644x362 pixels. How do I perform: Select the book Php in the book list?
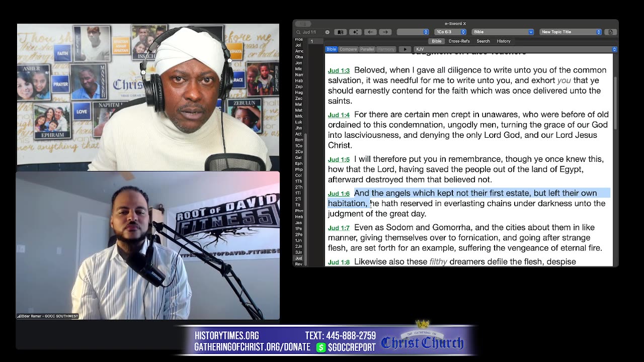coord(299,169)
